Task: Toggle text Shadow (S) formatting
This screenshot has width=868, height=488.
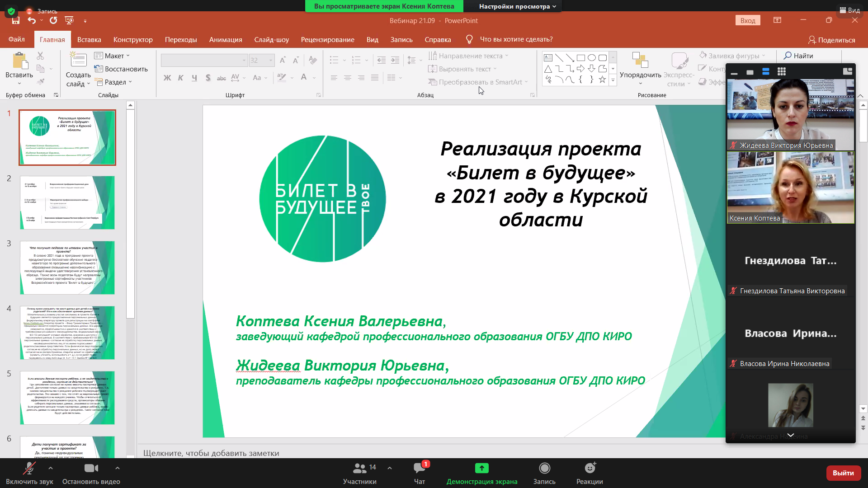Action: point(208,78)
